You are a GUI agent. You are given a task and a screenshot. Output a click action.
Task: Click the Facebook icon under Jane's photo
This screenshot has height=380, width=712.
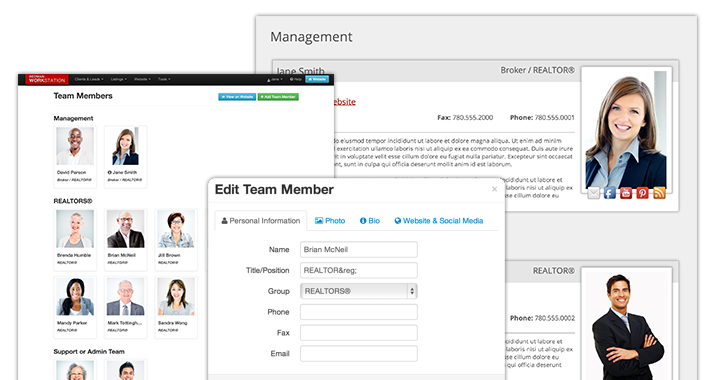tap(610, 193)
